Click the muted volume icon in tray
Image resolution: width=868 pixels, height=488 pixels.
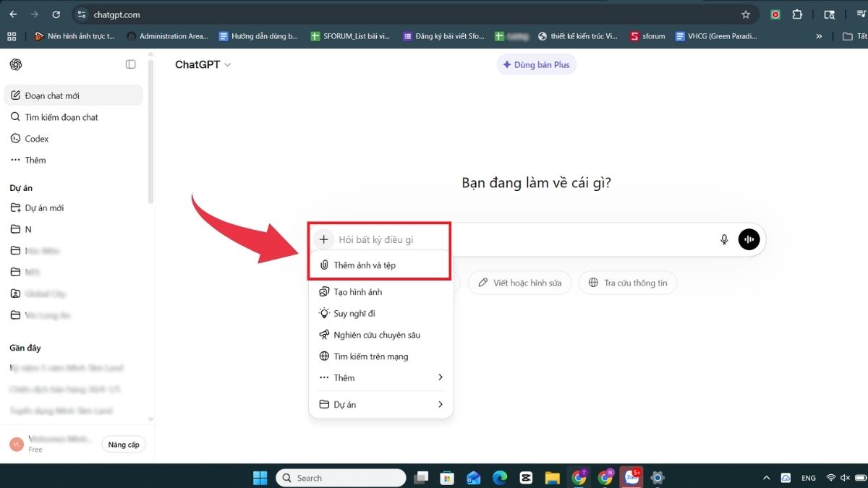pos(846,478)
